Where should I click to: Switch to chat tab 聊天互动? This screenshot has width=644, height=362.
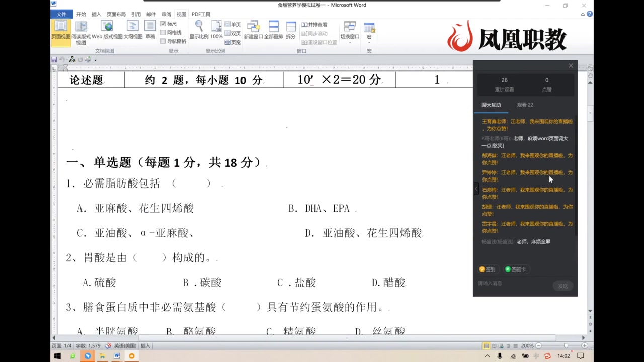pyautogui.click(x=491, y=105)
